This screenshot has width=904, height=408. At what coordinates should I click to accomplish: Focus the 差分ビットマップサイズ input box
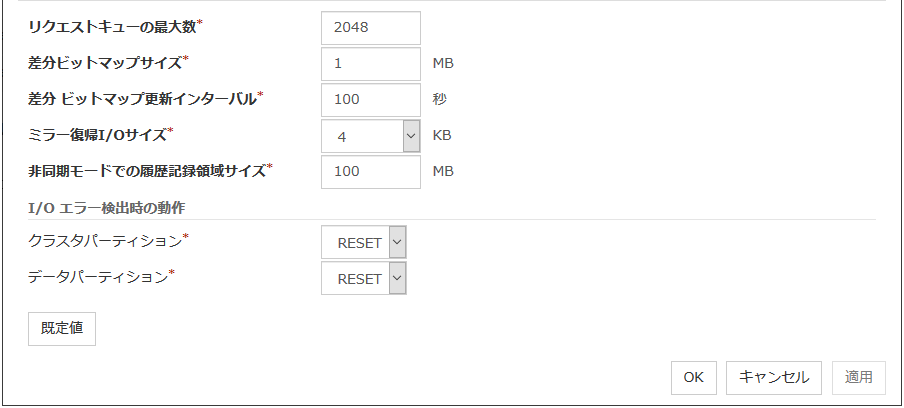tap(371, 64)
